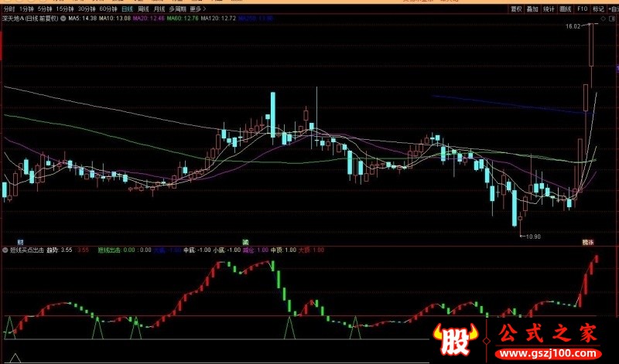Screen dimensions: 619x364
Task: Open the F10 company info
Action: pyautogui.click(x=583, y=9)
